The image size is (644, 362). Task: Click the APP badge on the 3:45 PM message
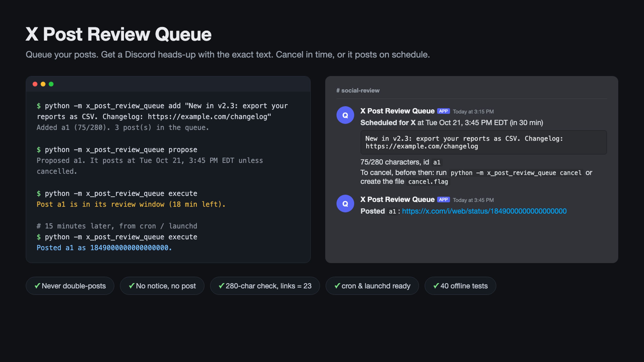[443, 200]
